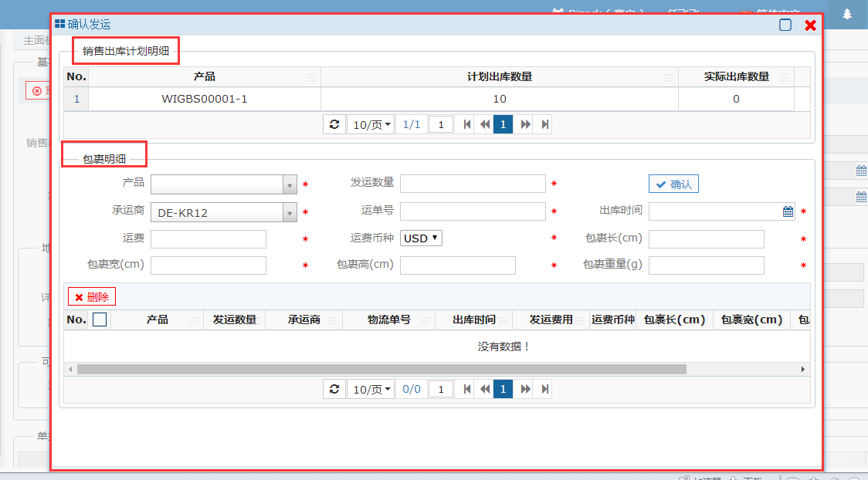868x480 pixels.
Task: Select the WIGBS00001-1 product cell
Action: pyautogui.click(x=205, y=99)
